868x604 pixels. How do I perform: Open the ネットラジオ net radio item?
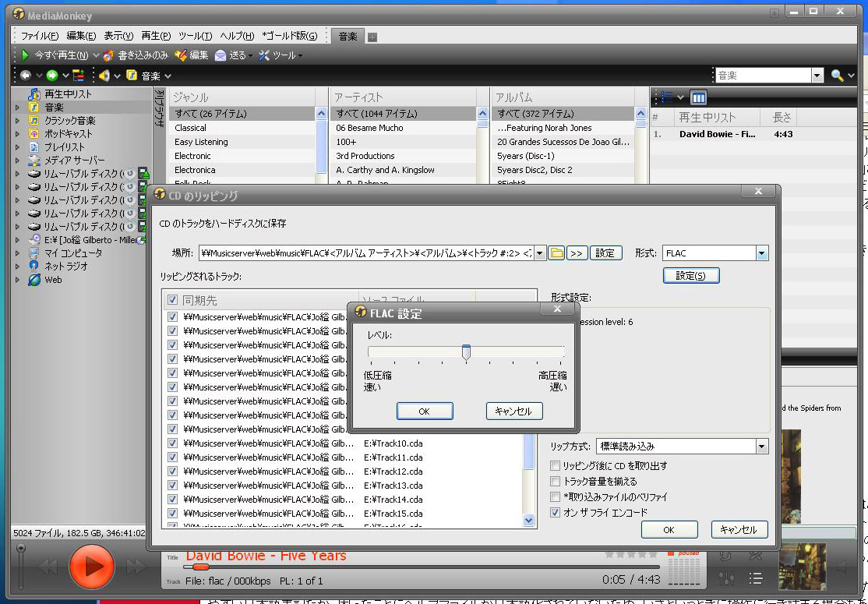65,266
